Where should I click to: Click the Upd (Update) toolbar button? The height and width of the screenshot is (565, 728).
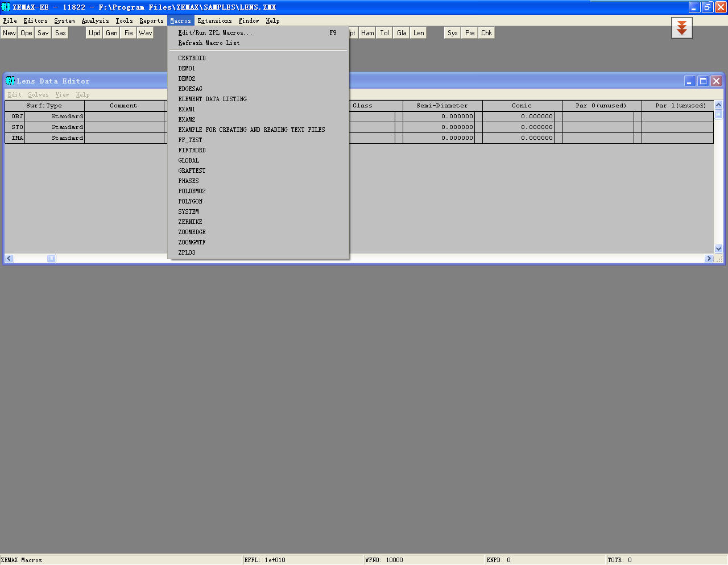(94, 33)
